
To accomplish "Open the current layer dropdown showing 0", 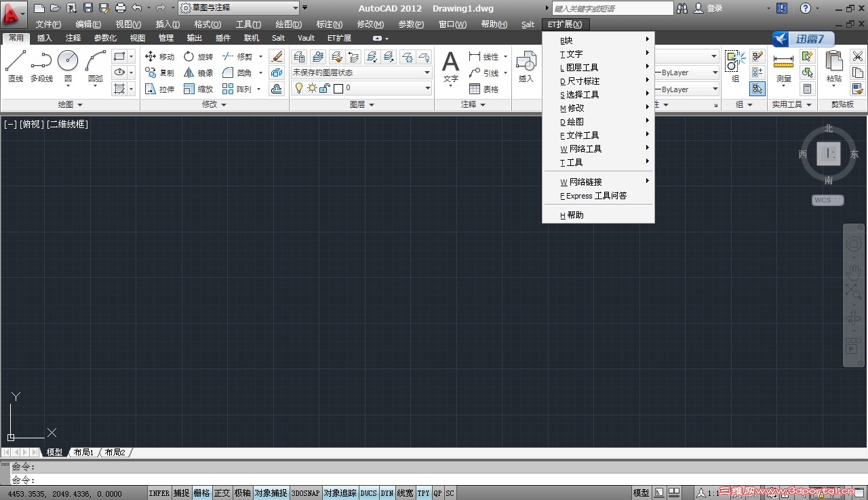I will pyautogui.click(x=361, y=88).
